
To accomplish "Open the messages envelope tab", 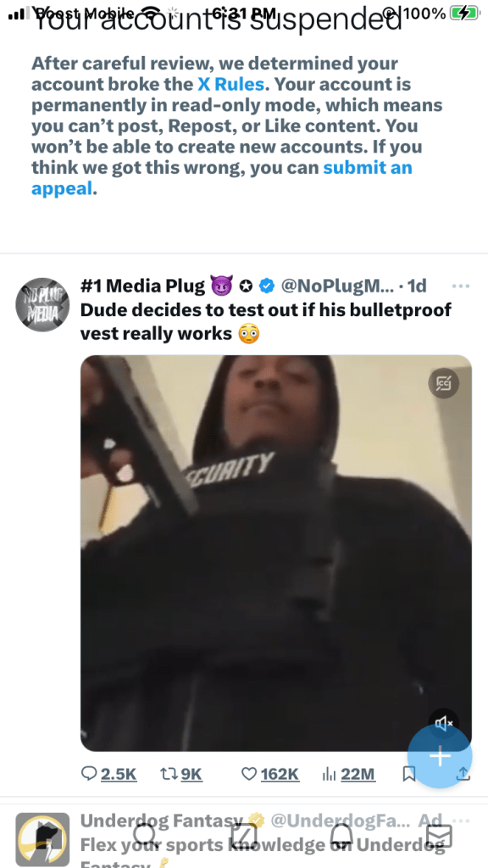I will [440, 835].
